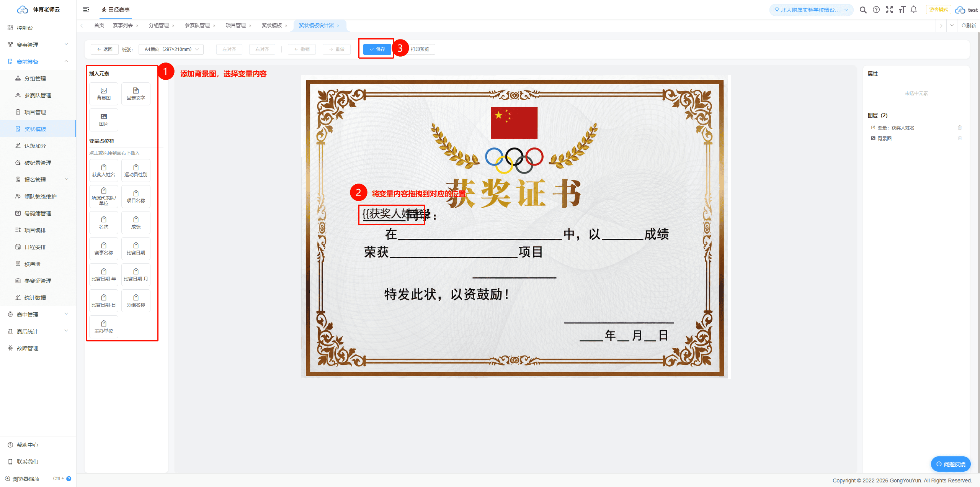Open notifications bell icon

(x=914, y=10)
